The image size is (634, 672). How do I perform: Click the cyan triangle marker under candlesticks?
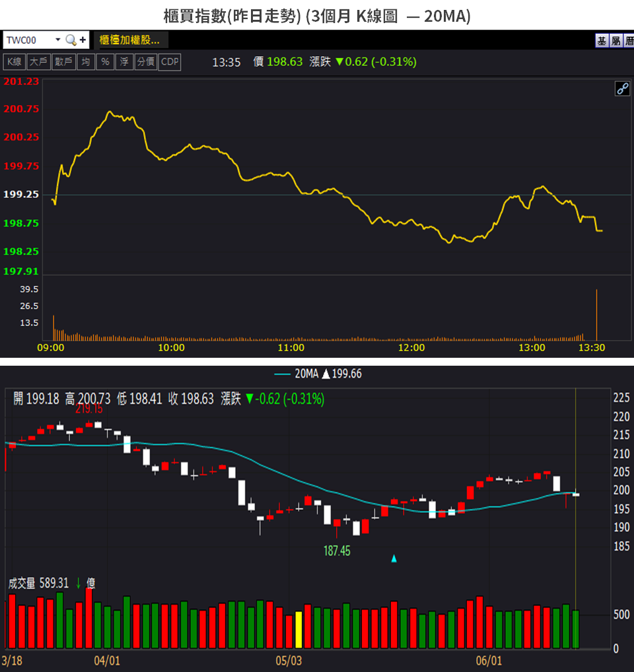(394, 558)
